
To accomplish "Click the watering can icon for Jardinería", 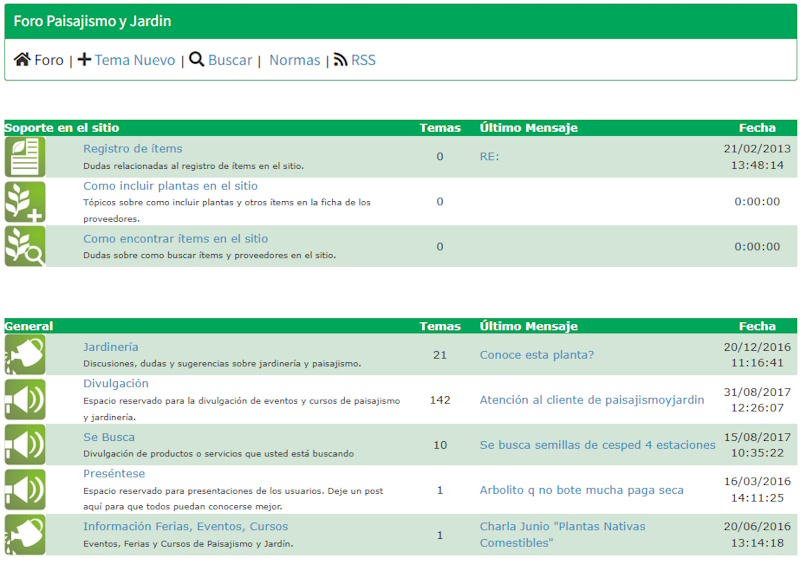I will [25, 355].
